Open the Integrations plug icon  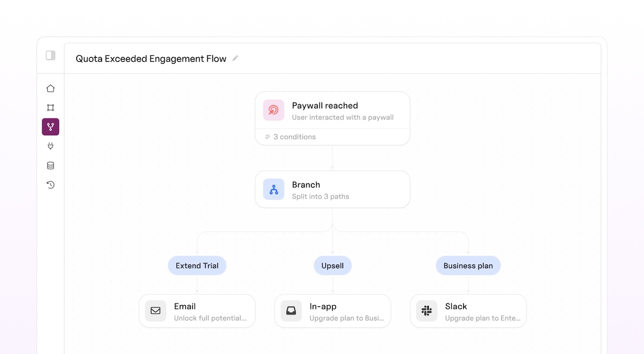tap(50, 146)
